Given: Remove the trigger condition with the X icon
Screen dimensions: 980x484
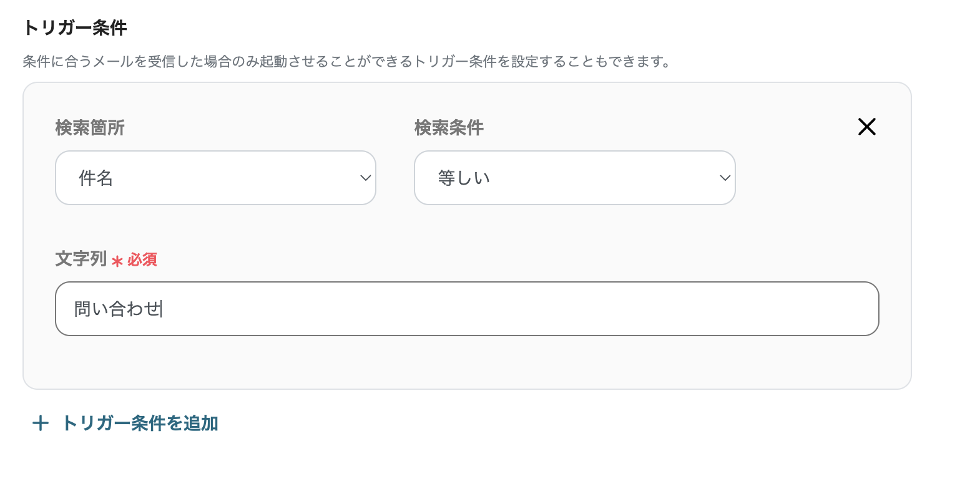Looking at the screenshot, I should (x=866, y=127).
